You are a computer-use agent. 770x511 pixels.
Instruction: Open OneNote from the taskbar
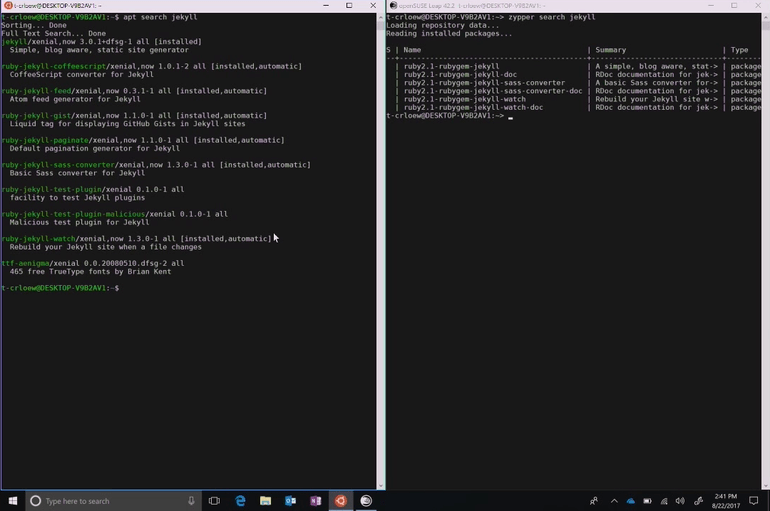316,500
